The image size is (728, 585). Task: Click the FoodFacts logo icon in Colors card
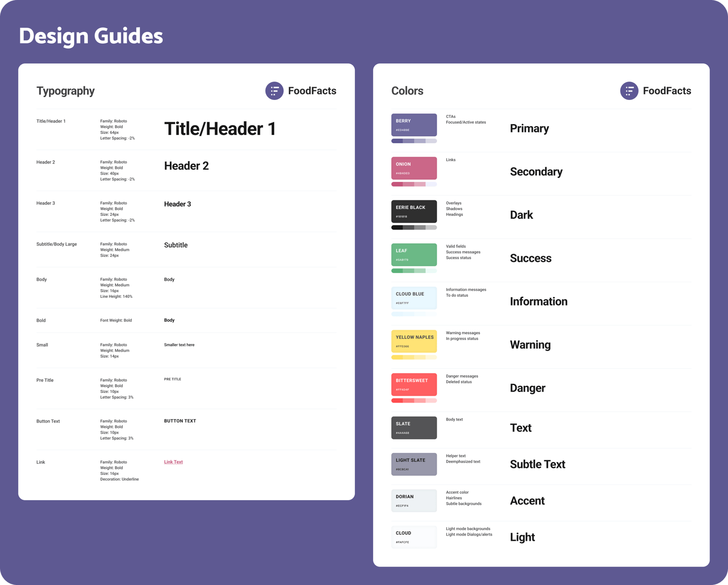click(x=629, y=91)
